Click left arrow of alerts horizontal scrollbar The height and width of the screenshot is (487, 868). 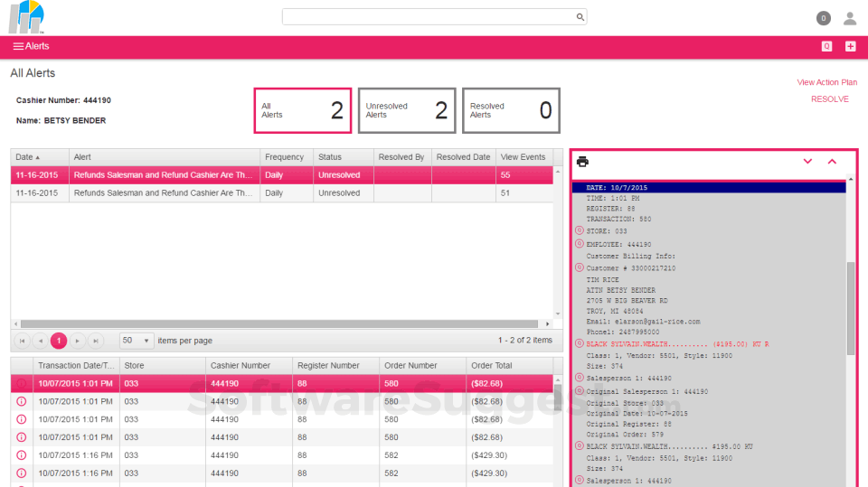(15, 323)
